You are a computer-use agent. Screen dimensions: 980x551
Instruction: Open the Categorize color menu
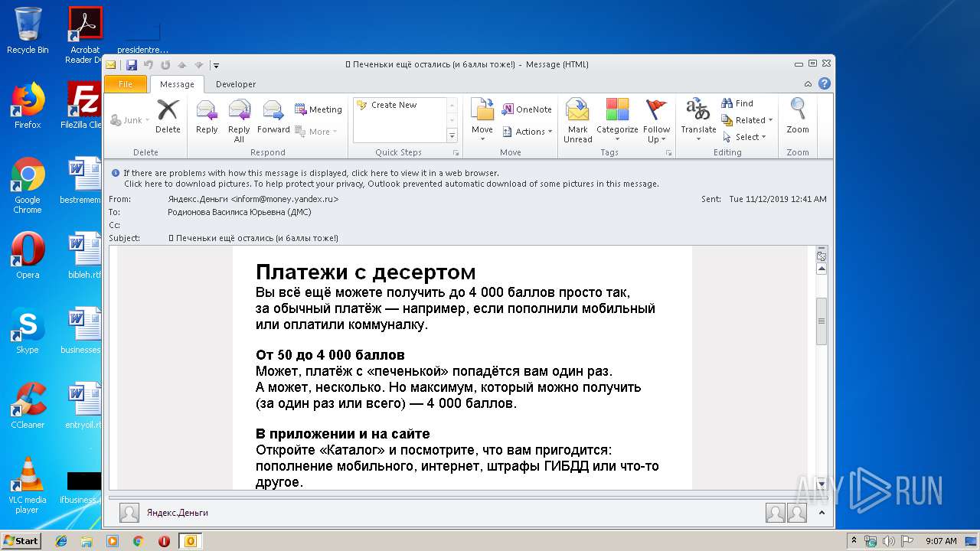point(617,121)
